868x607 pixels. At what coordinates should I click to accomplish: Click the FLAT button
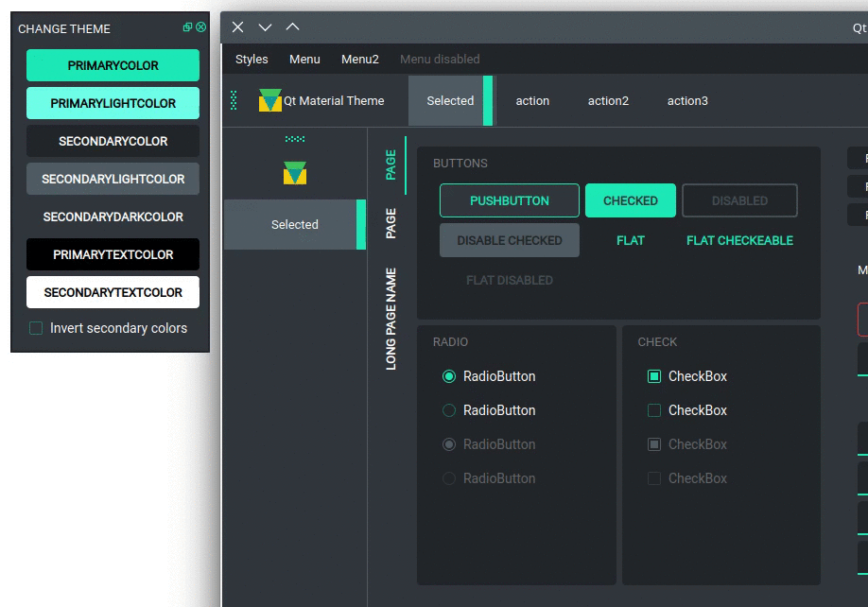(630, 240)
